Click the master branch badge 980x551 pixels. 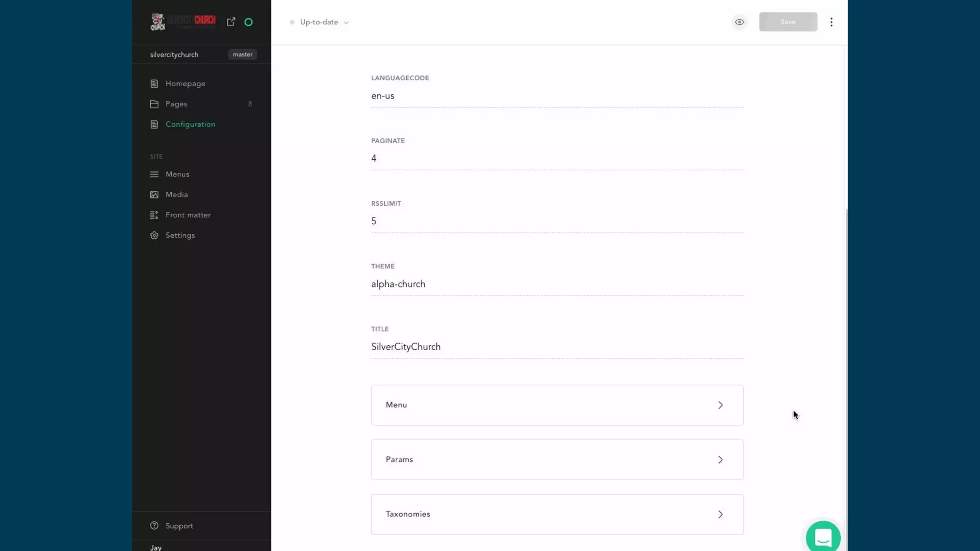pos(243,55)
